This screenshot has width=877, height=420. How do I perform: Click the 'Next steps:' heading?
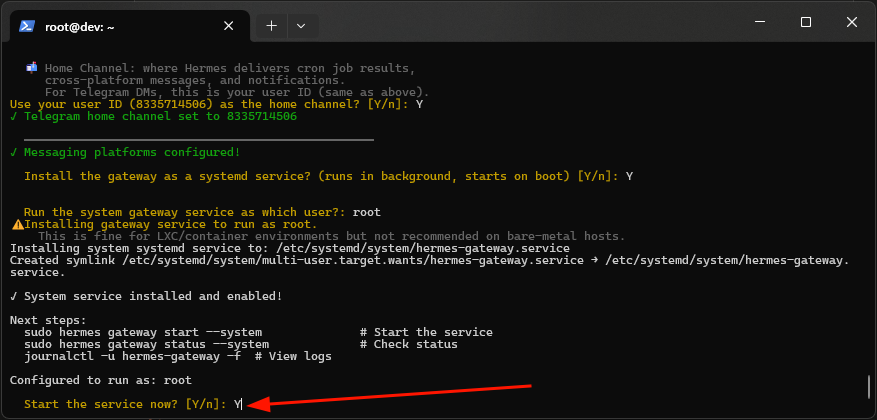[x=48, y=320]
